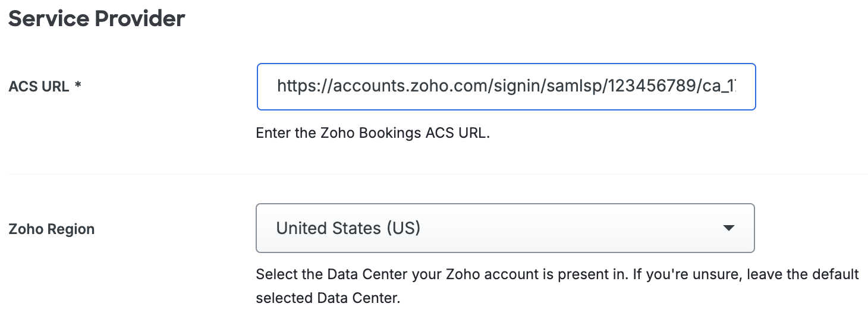The image size is (868, 316).
Task: Open the Zoho Region dropdown
Action: pyautogui.click(x=505, y=228)
